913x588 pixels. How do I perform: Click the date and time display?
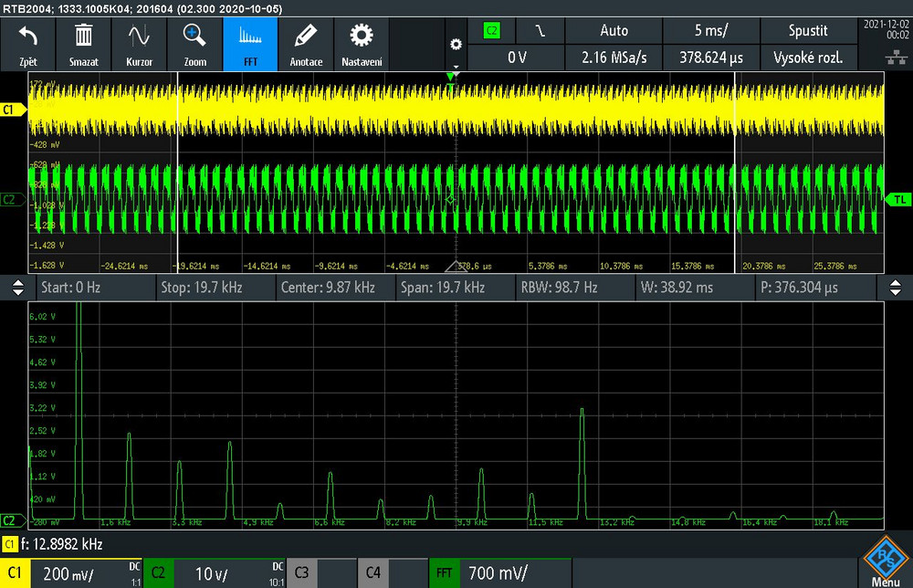pyautogui.click(x=886, y=30)
